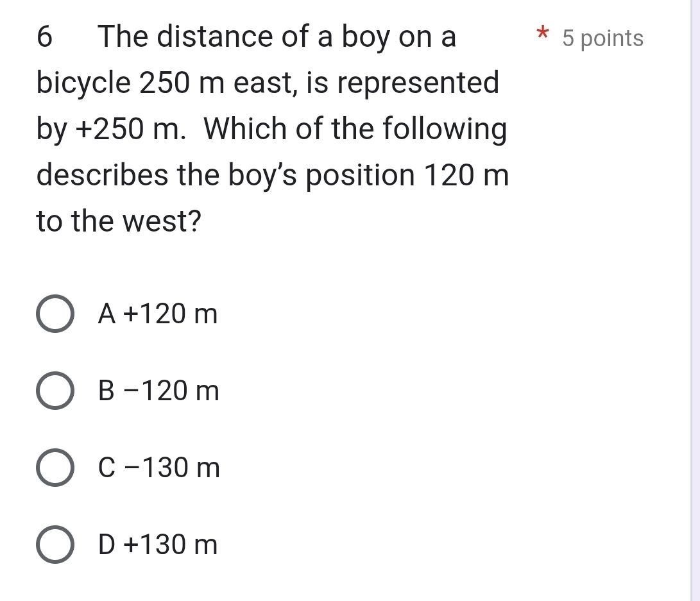The height and width of the screenshot is (601, 700).
Task: Click the "C −130 m" option label text
Action: pos(159,469)
